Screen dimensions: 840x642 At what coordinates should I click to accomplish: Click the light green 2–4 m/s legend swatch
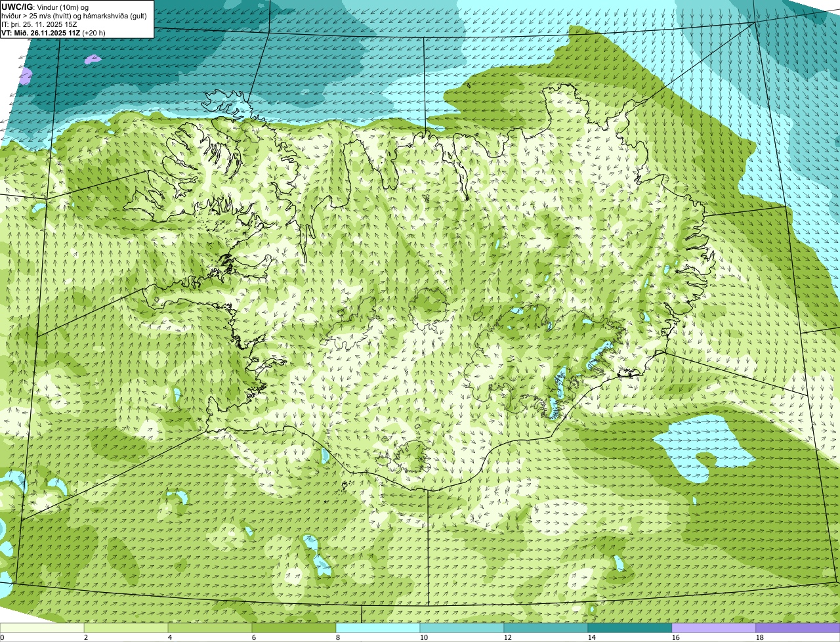pyautogui.click(x=126, y=628)
